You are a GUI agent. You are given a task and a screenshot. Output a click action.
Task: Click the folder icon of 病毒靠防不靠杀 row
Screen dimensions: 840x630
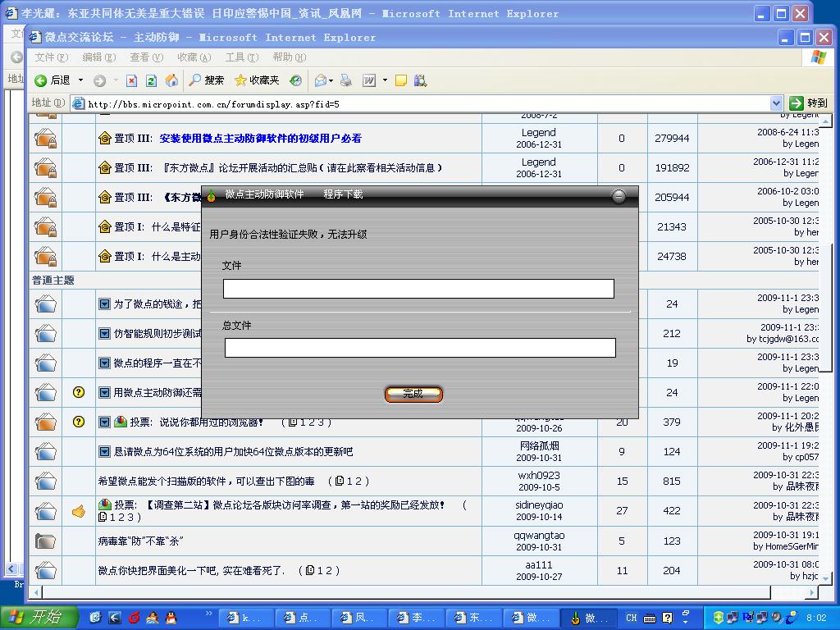[x=46, y=541]
